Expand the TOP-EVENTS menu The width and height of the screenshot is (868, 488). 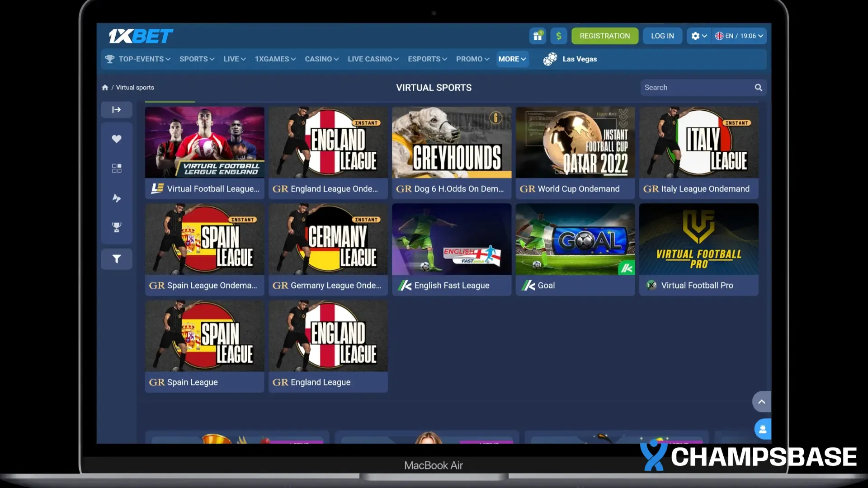(x=144, y=59)
